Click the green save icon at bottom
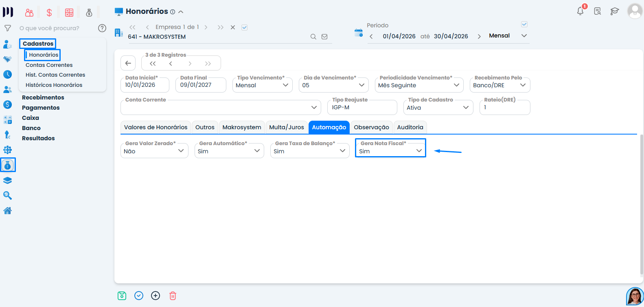 coord(122,296)
